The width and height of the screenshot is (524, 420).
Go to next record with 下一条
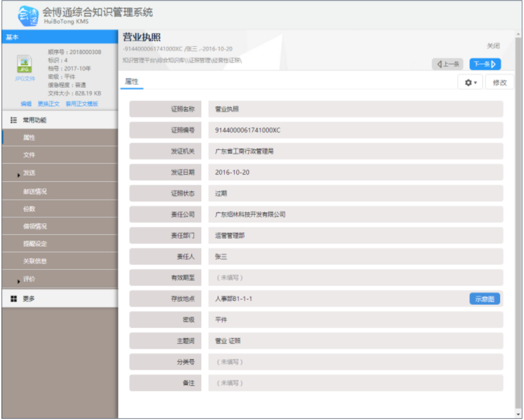click(x=485, y=64)
